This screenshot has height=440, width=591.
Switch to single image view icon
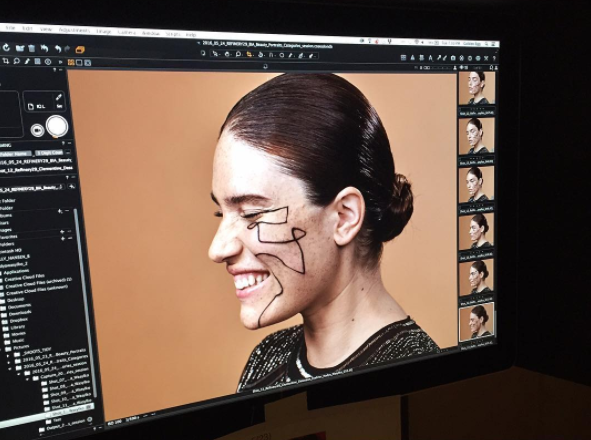79,63
